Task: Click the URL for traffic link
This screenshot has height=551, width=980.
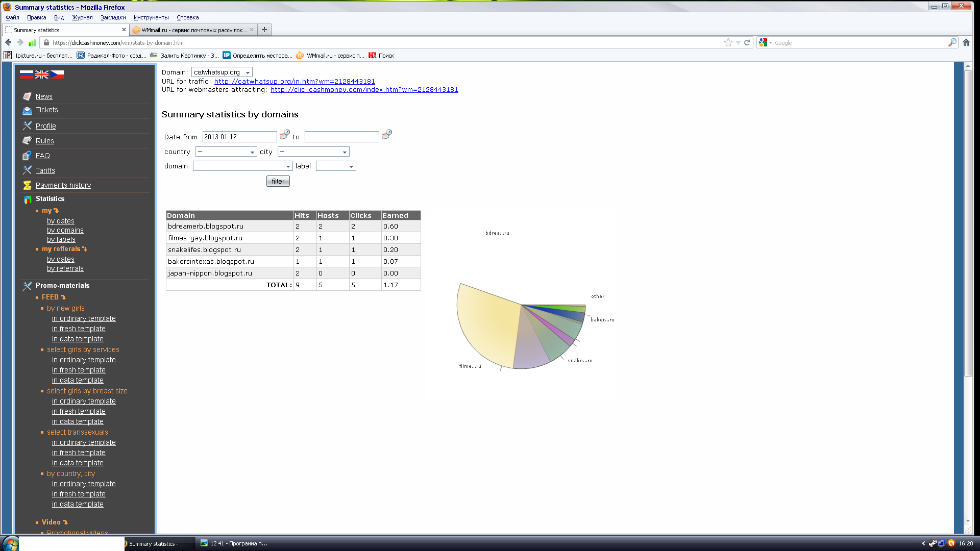Action: (295, 82)
